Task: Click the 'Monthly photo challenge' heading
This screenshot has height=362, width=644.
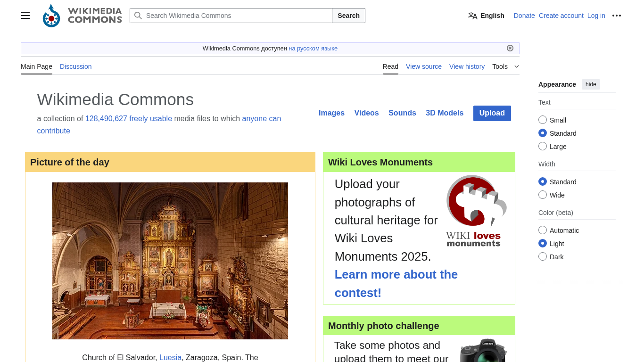Action: [x=384, y=326]
